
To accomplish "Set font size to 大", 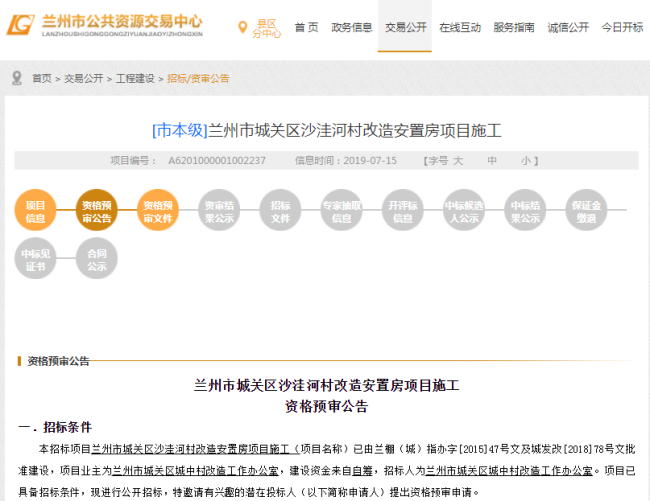I will coord(458,160).
